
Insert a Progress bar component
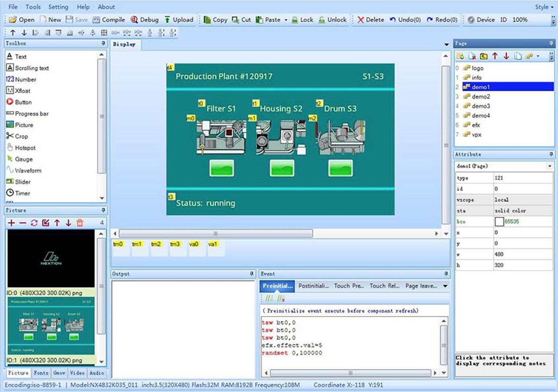tap(27, 114)
